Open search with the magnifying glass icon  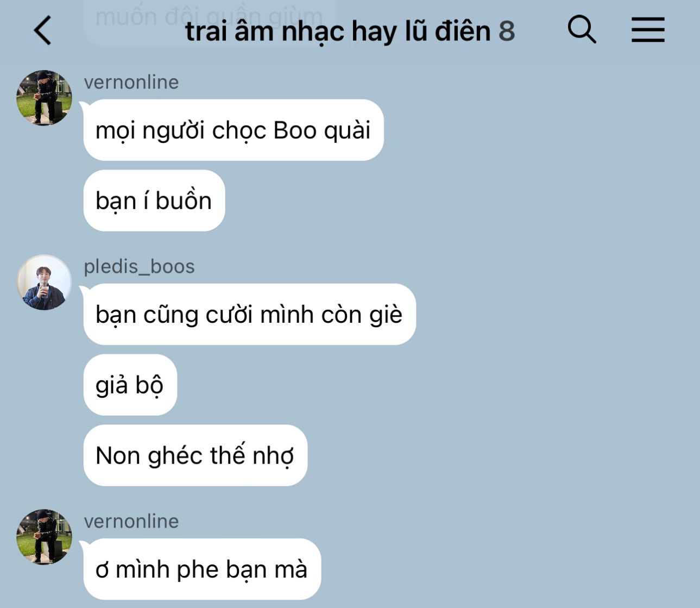[582, 29]
